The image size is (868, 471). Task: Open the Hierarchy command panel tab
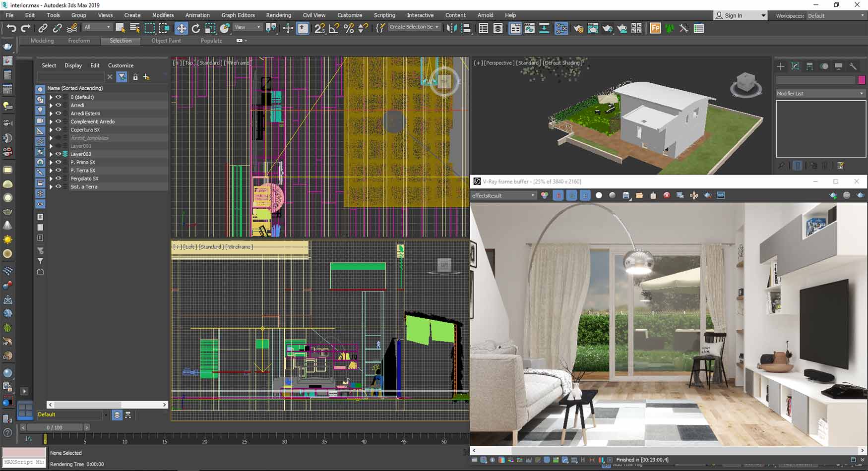809,66
